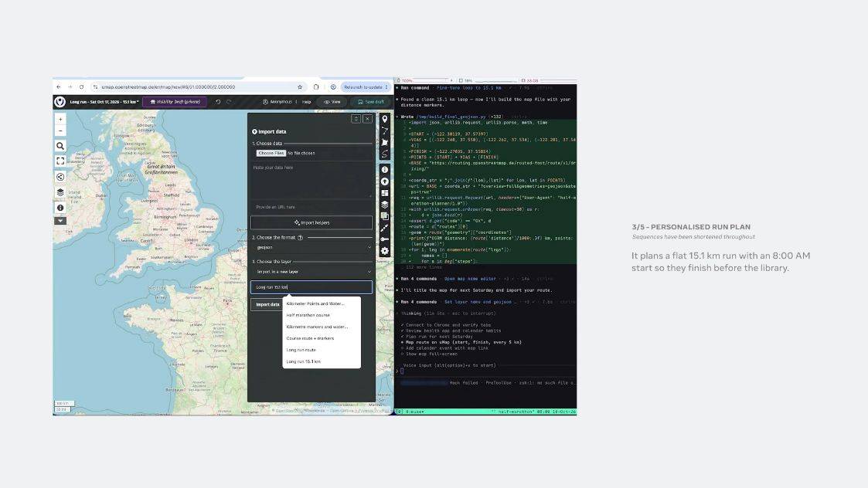Viewport: 868px width, 488px height.
Task: Open the browser extensions icon
Action: coord(316,86)
